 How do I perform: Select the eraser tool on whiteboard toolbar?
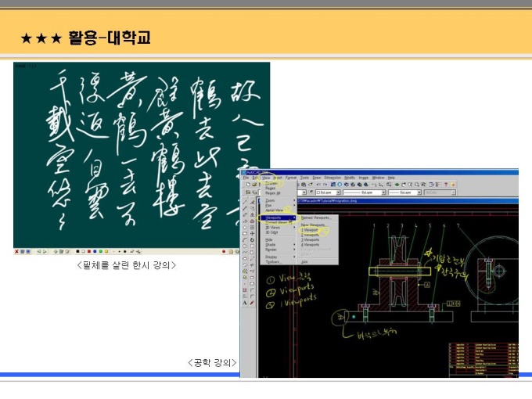[132, 251]
